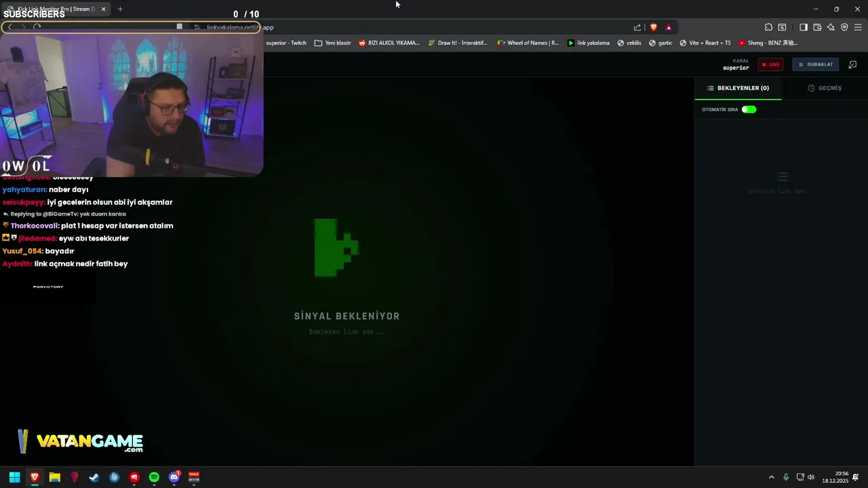This screenshot has height=488, width=868.
Task: Switch to GEÇMİŞ history tab
Action: tap(825, 88)
